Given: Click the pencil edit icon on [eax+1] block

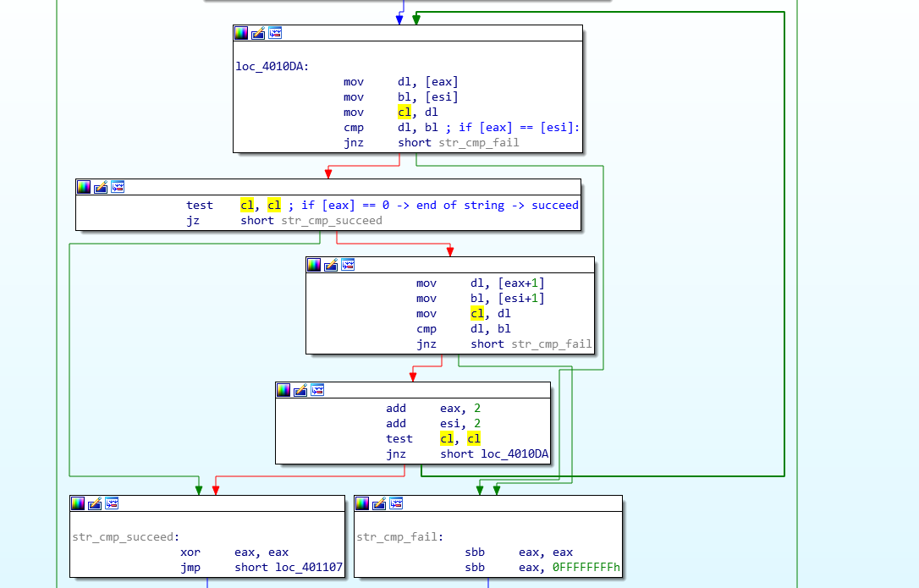Looking at the screenshot, I should [331, 265].
